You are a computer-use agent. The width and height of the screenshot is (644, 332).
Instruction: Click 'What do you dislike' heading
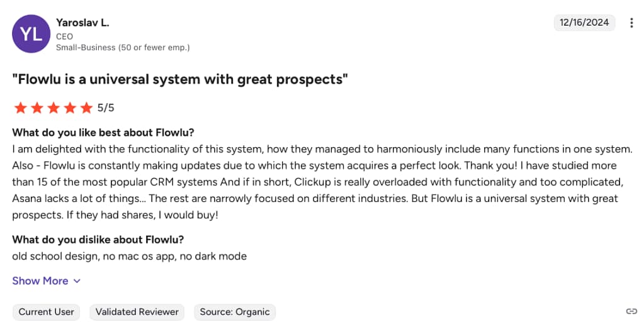tap(98, 240)
